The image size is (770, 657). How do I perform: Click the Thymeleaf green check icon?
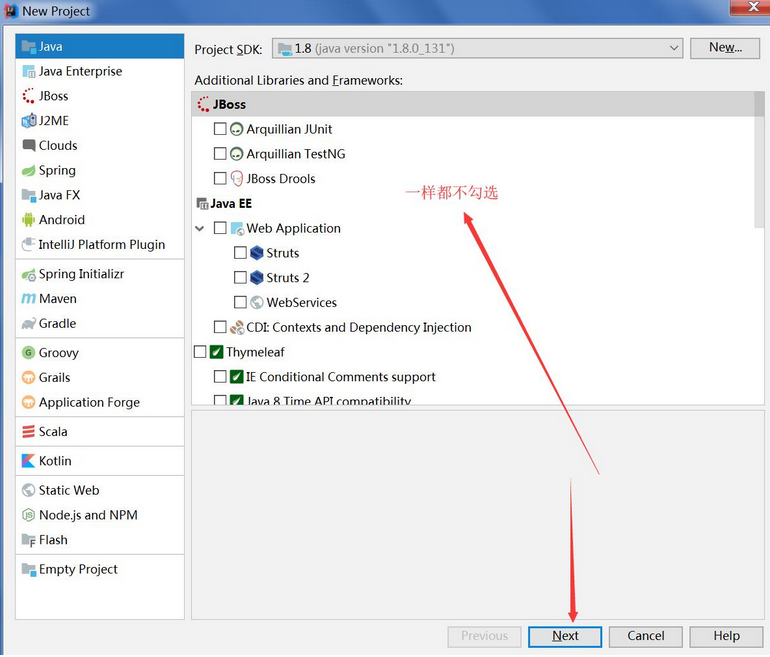(x=217, y=352)
